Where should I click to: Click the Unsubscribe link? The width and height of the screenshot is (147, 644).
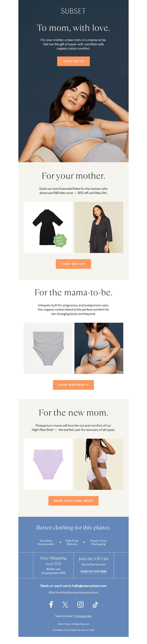(83, 616)
